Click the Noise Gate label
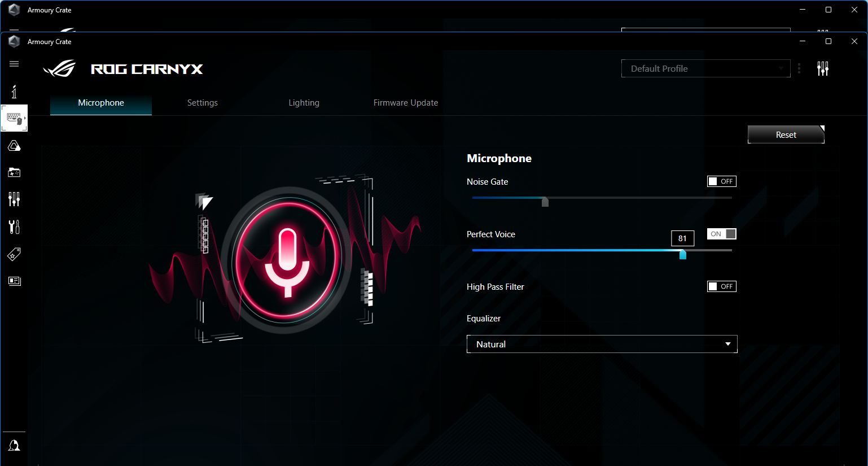This screenshot has width=868, height=466. click(x=488, y=181)
